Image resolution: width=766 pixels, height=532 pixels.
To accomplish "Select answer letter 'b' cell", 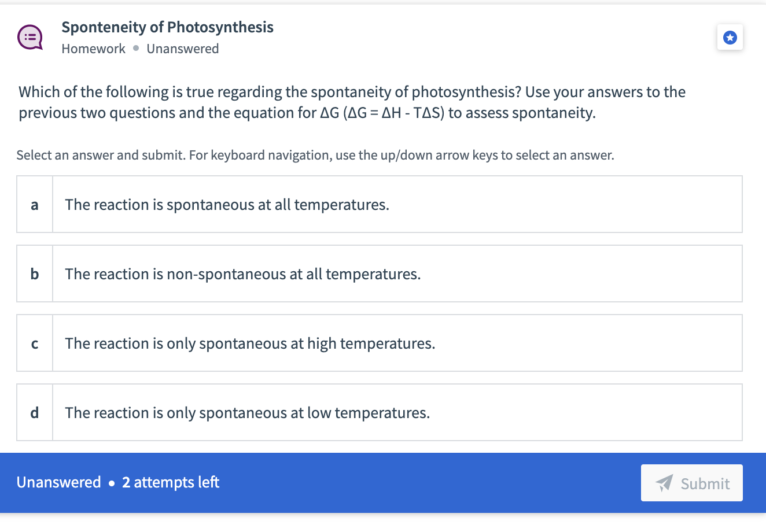I will [35, 274].
